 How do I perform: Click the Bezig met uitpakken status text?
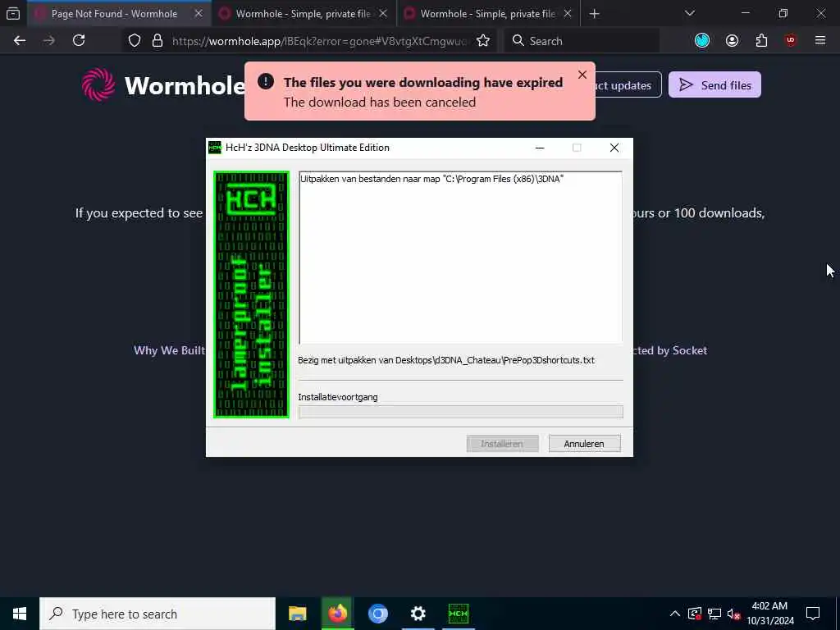[446, 361]
